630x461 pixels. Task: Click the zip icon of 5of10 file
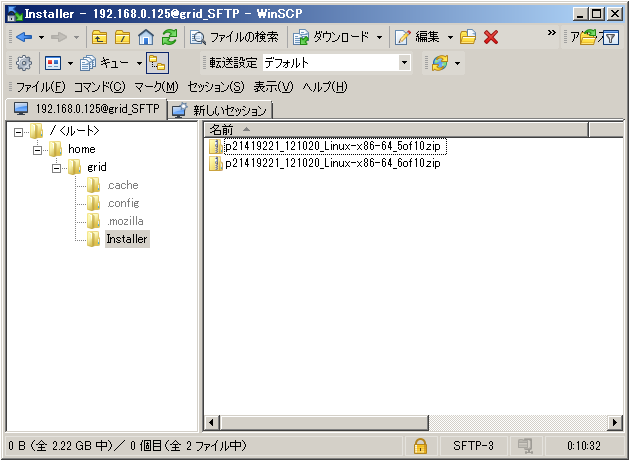[x=216, y=146]
